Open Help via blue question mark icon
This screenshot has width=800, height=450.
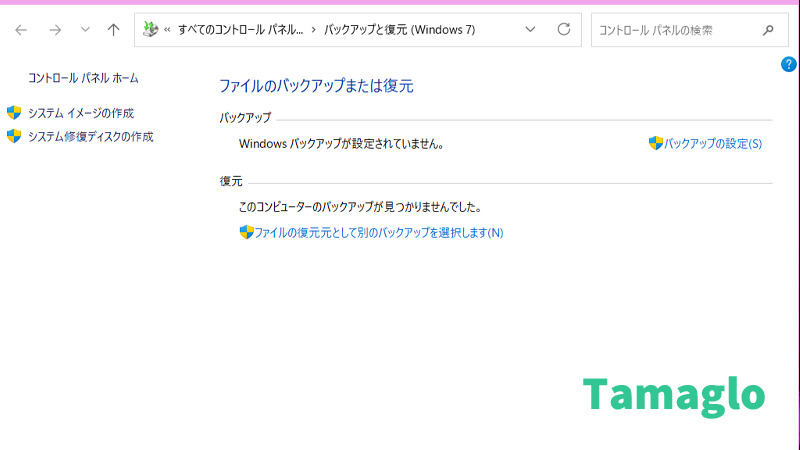pos(788,64)
